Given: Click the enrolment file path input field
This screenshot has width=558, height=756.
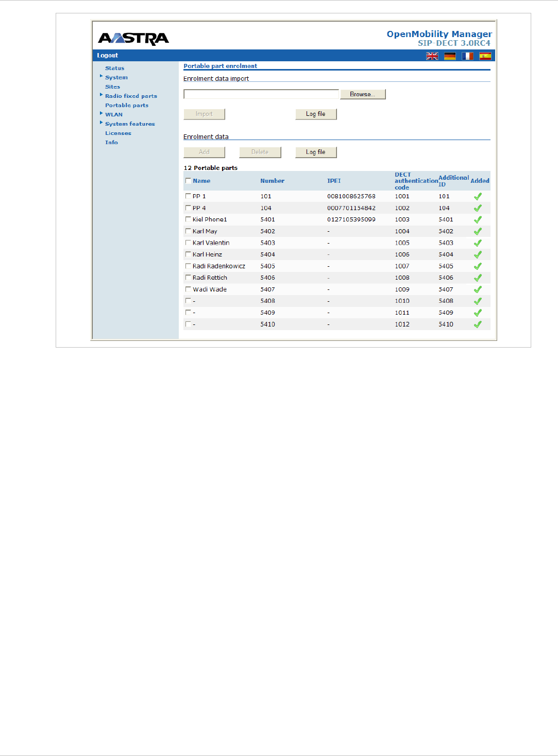Looking at the screenshot, I should pos(261,94).
